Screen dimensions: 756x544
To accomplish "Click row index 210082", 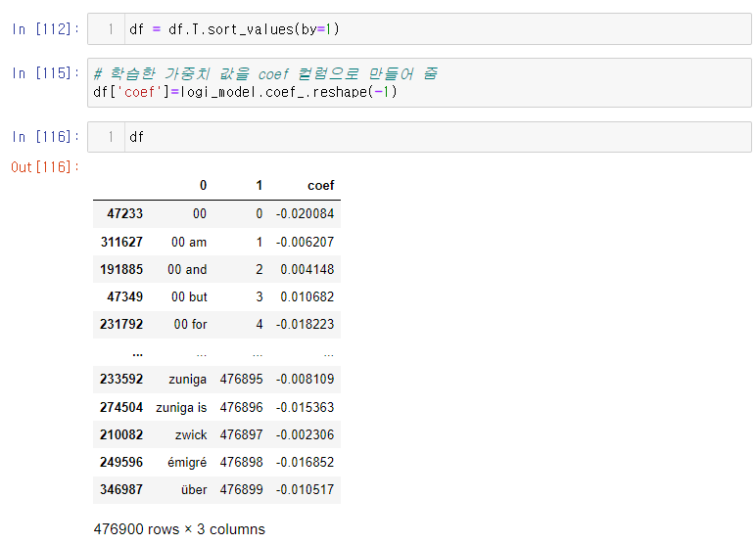I will 121,435.
